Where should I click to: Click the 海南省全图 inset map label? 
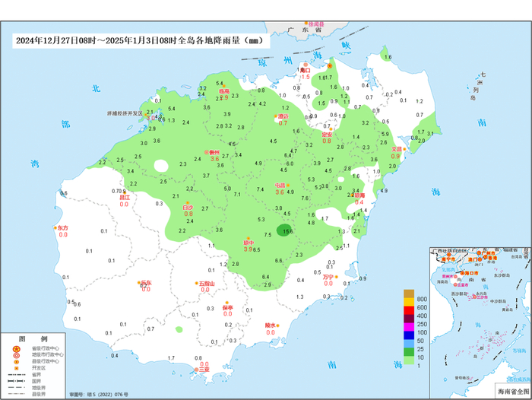point(513,392)
